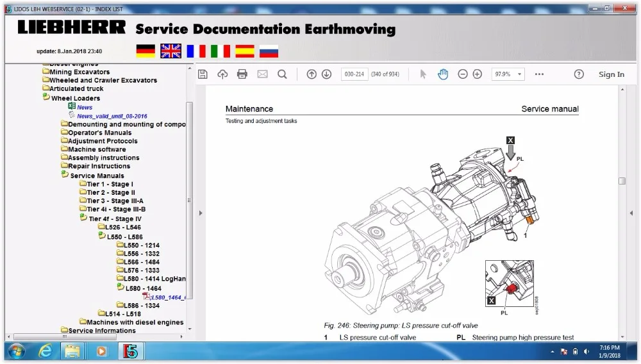Viewport: 641px width, 364px height.
Task: Open the PDF viewer help icon
Action: pos(578,74)
